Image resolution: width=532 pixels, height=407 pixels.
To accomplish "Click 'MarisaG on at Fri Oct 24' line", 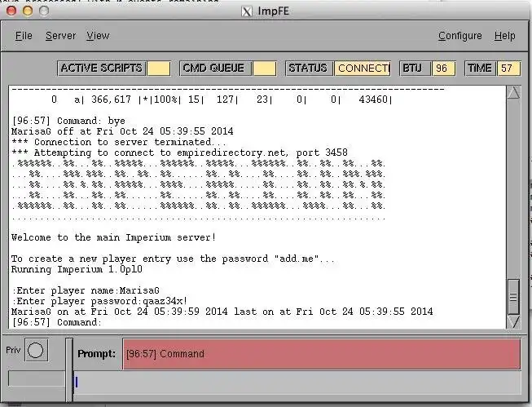I will [222, 312].
